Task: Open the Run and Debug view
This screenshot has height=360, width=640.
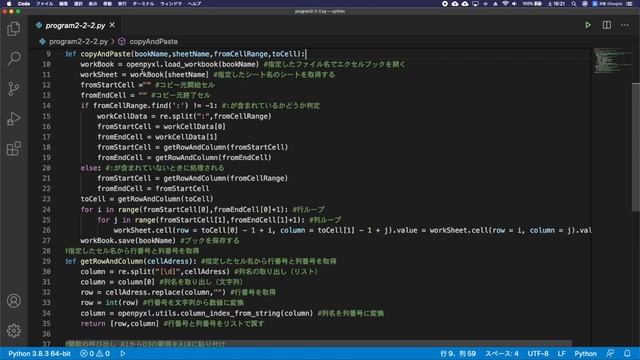Action: click(x=13, y=119)
